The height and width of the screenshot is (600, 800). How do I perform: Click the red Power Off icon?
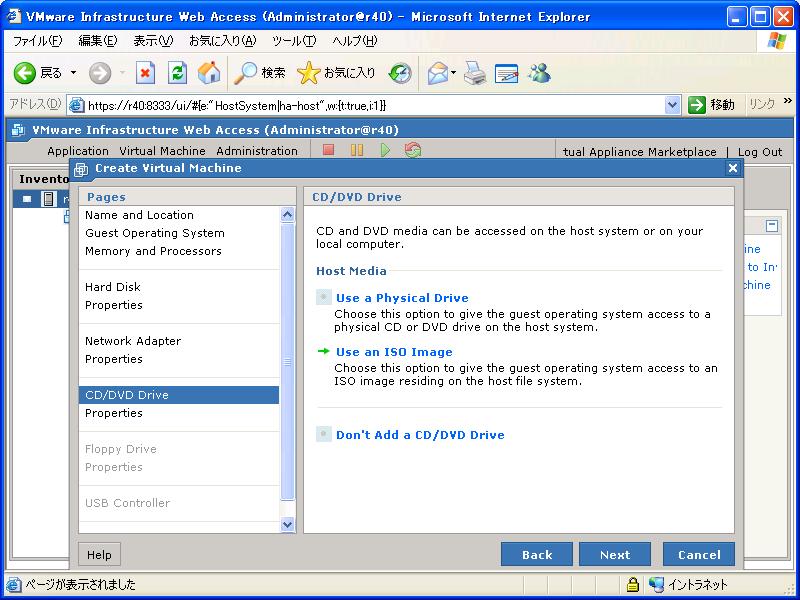[329, 150]
